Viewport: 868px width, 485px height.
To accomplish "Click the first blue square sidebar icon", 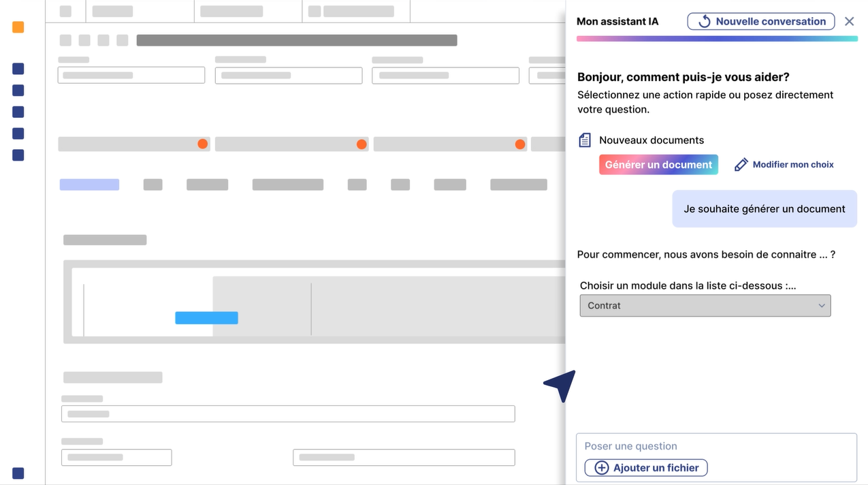I will 18,69.
